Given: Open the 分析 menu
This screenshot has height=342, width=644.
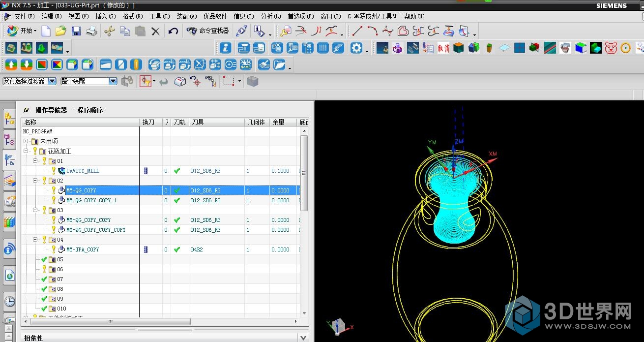Looking at the screenshot, I should pyautogui.click(x=270, y=16).
